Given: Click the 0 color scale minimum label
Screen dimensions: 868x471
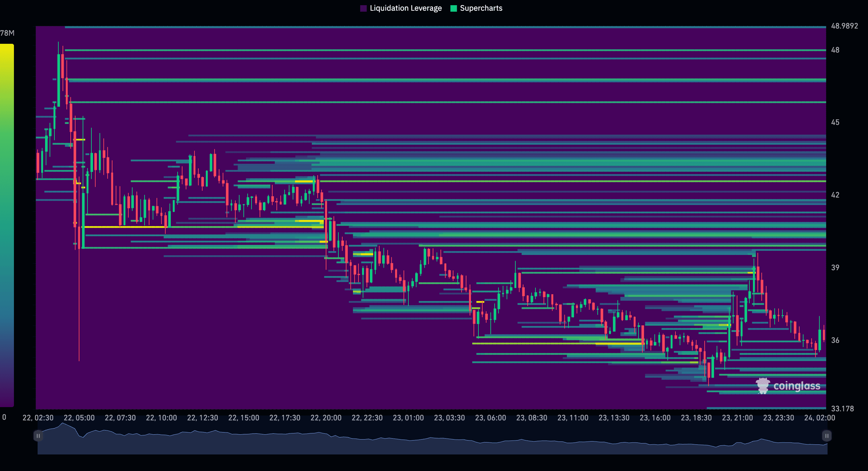Looking at the screenshot, I should 4,417.
